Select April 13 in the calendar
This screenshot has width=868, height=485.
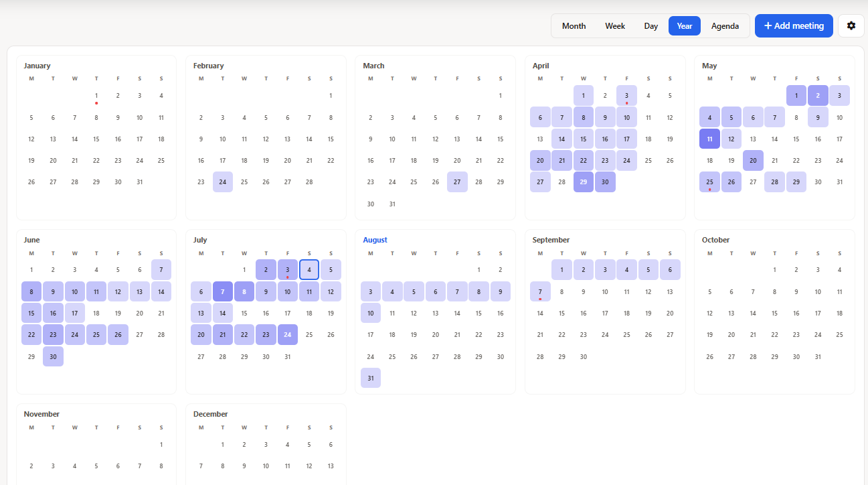pos(540,139)
